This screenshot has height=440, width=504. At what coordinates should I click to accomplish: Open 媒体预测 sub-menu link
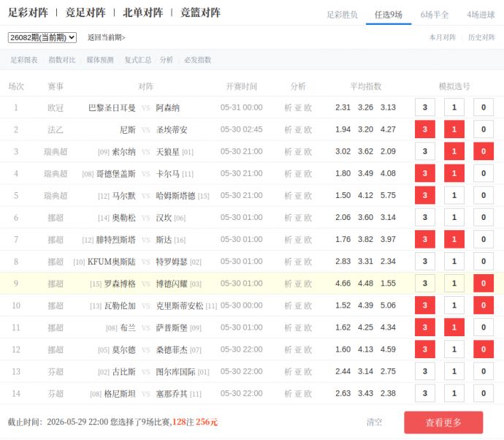click(100, 60)
